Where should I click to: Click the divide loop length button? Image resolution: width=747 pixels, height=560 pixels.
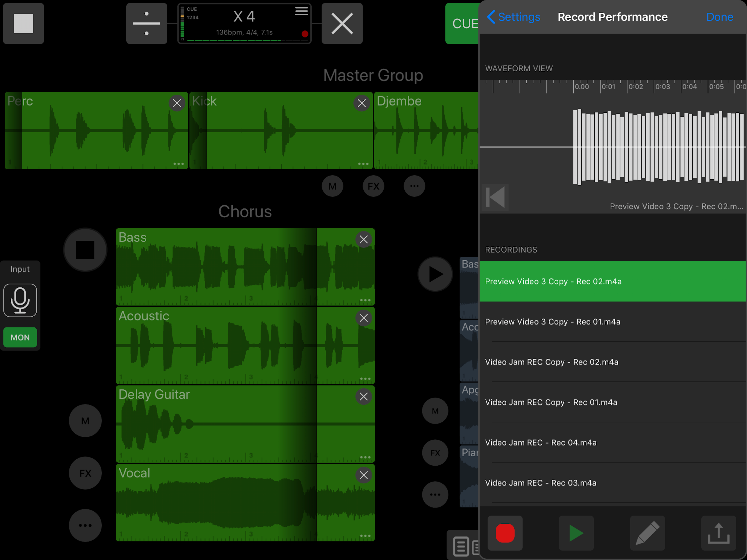147,23
